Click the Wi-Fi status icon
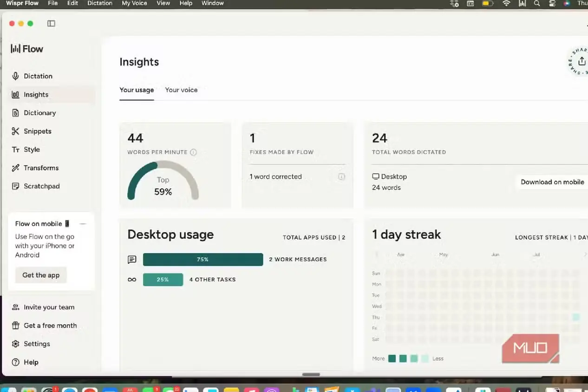Viewport: 588px width, 392px height. click(506, 3)
